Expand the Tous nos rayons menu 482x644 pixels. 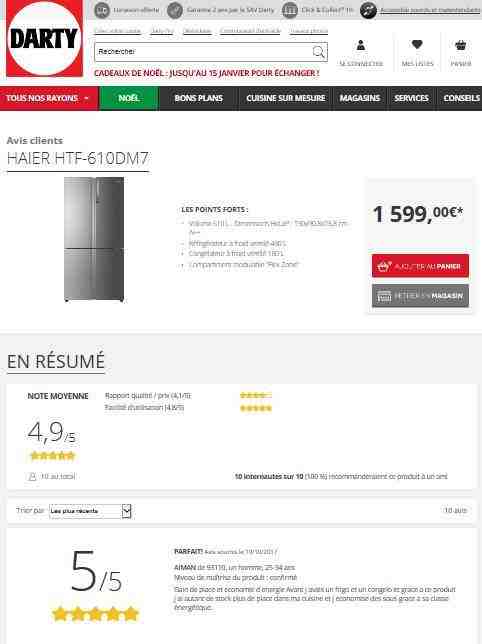(49, 98)
